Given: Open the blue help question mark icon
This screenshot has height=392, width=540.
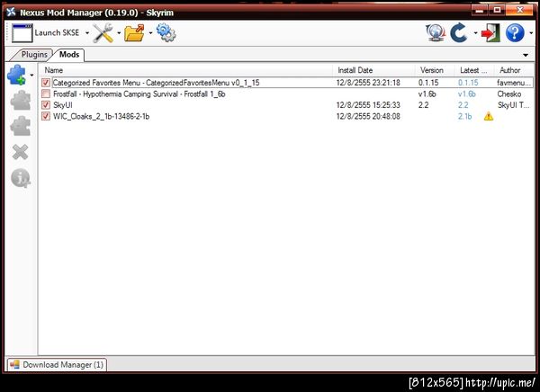Looking at the screenshot, I should pyautogui.click(x=515, y=33).
